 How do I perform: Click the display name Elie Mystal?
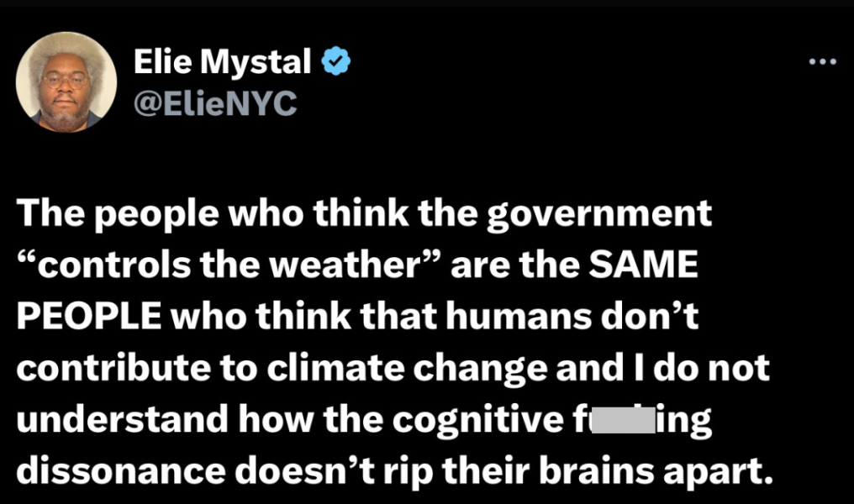pos(223,61)
